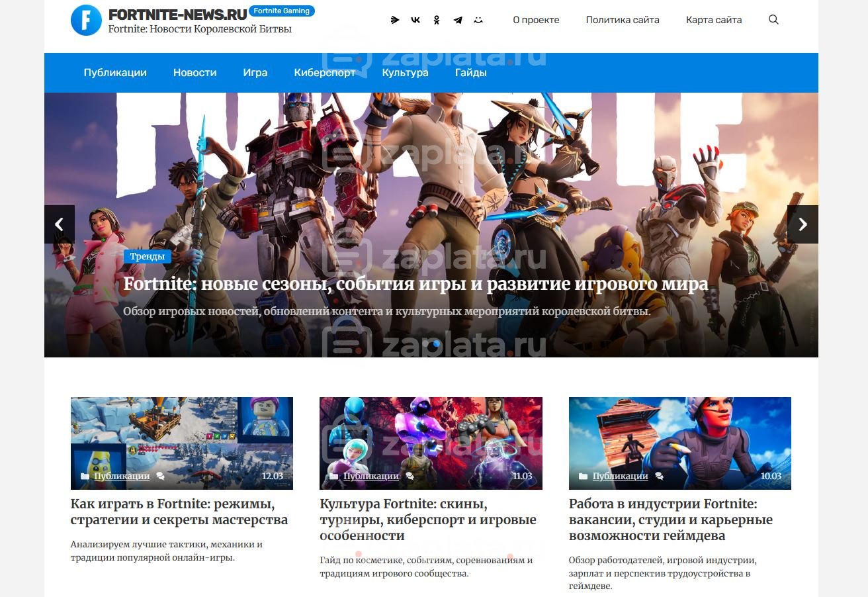Open the Политика сайта link

(x=623, y=20)
